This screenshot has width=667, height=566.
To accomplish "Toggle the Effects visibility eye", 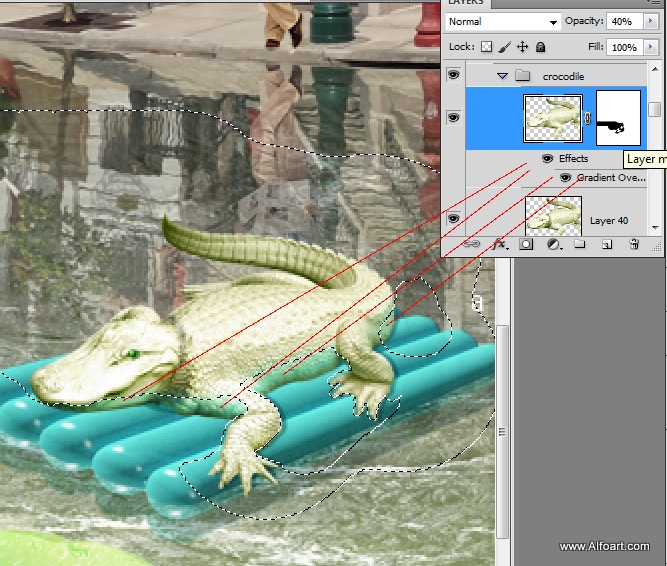I will click(x=547, y=158).
